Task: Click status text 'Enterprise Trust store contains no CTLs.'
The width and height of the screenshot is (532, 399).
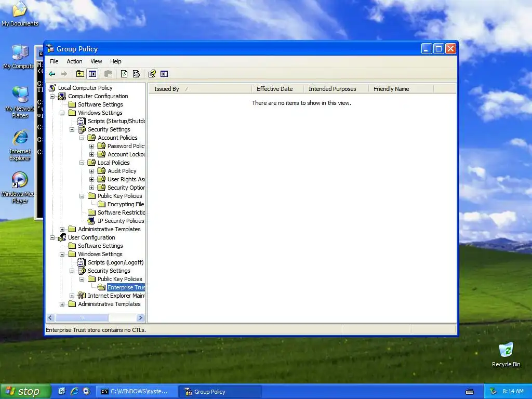Action: [96, 330]
